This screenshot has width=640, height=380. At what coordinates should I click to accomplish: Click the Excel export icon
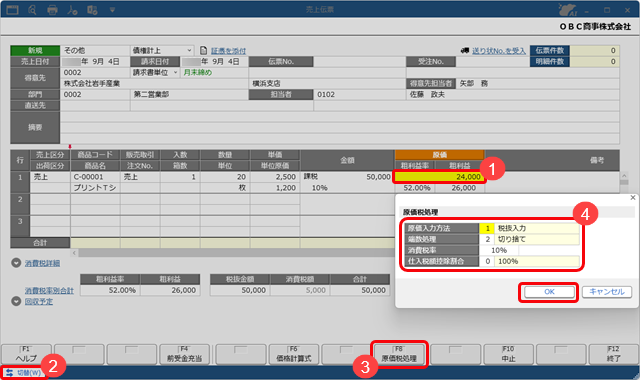[92, 10]
